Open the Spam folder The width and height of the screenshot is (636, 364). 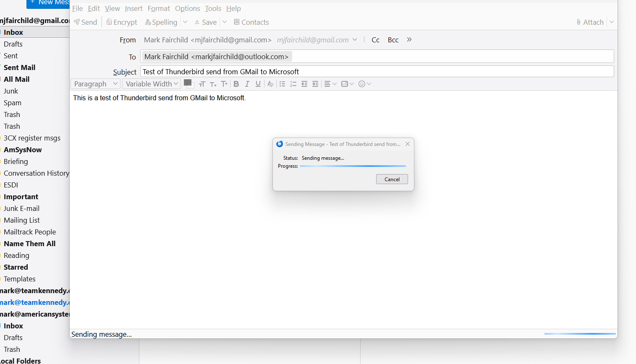(13, 103)
